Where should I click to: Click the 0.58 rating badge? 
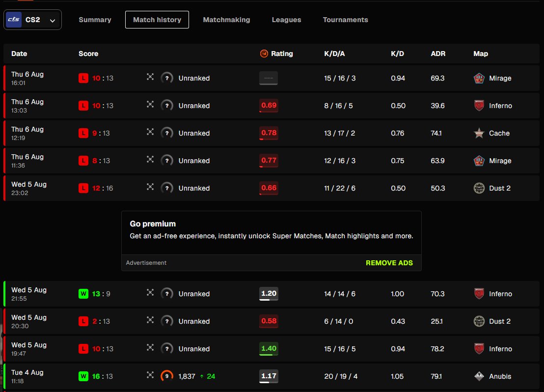pos(269,321)
